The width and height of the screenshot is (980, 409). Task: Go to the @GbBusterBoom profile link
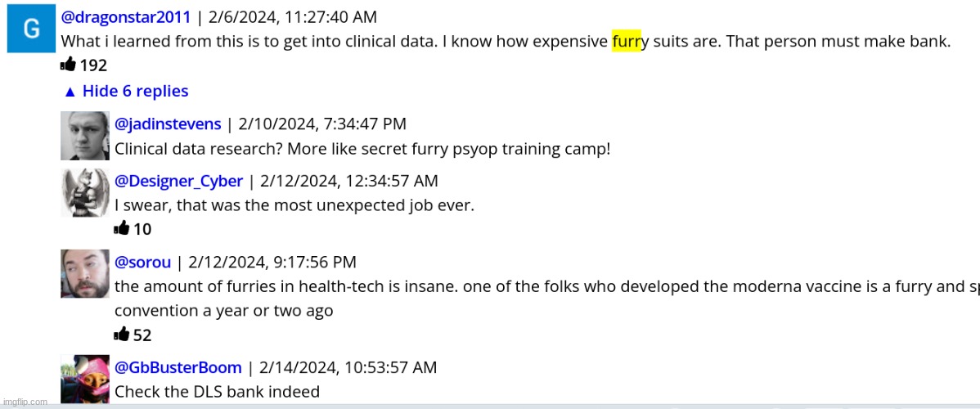(178, 367)
